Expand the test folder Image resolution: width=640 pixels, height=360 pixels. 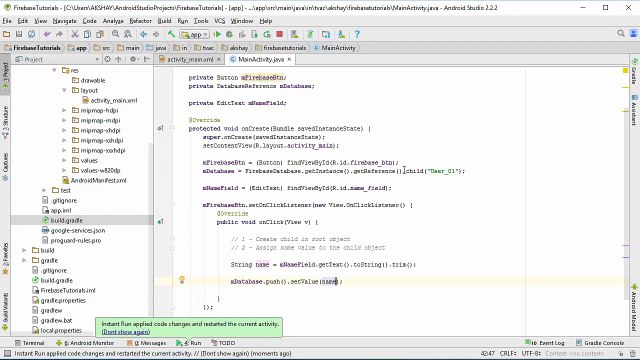44,190
